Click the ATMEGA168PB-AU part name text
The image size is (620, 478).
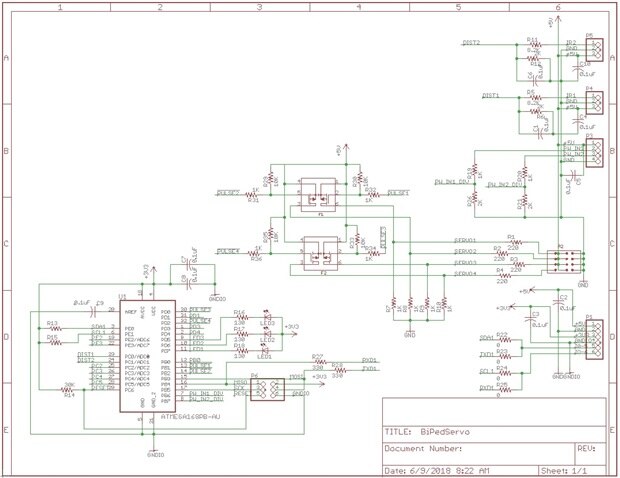point(191,417)
